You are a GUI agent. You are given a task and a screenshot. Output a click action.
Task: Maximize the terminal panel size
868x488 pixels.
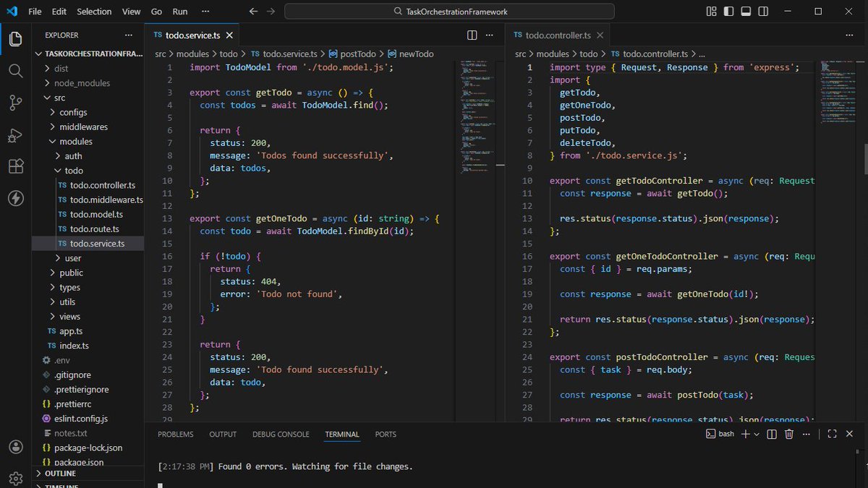[833, 434]
